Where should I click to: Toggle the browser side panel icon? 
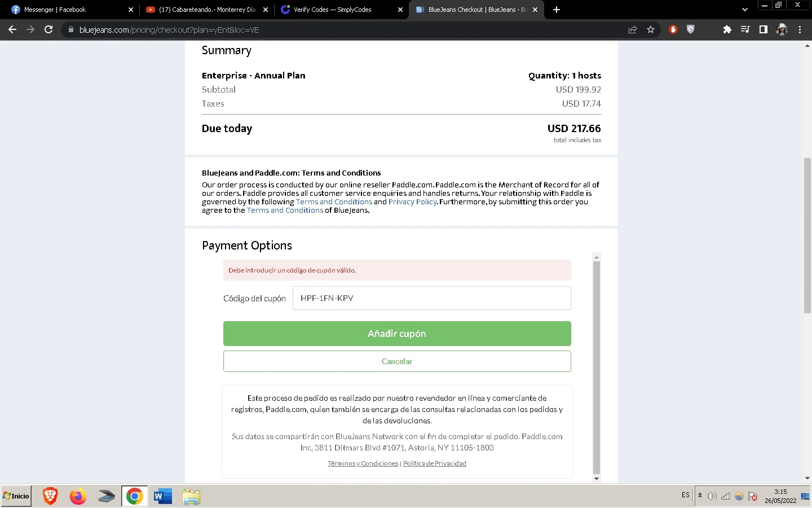763,29
